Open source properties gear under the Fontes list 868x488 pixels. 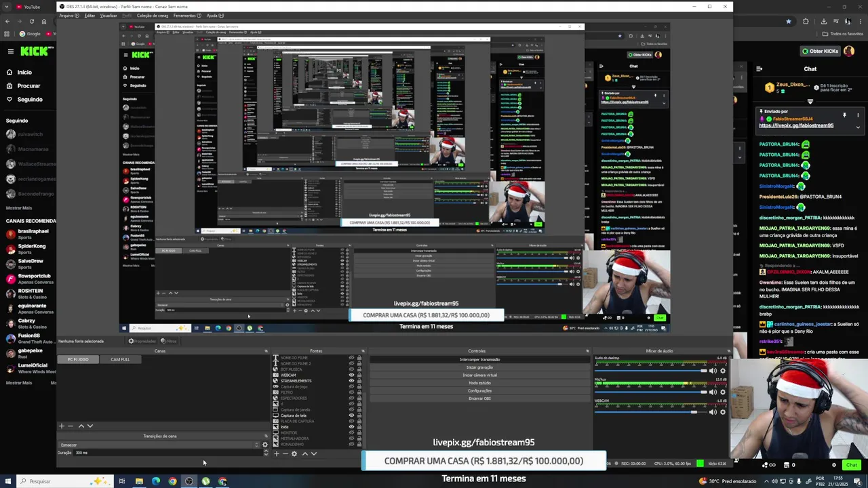[x=294, y=453]
